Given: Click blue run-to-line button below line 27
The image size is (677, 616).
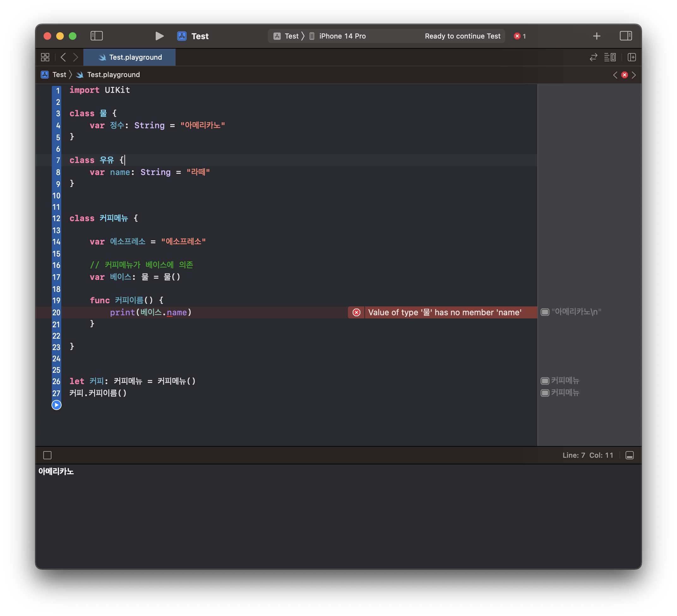Looking at the screenshot, I should click(x=57, y=405).
